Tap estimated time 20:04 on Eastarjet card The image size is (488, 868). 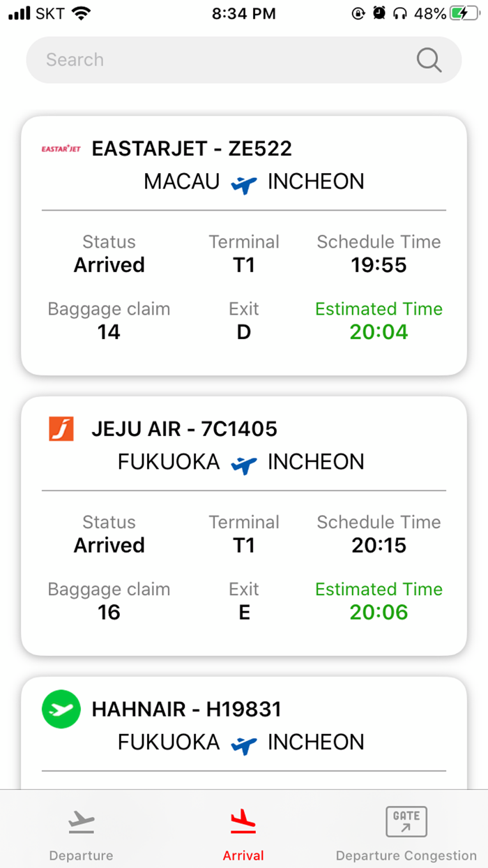379,332
